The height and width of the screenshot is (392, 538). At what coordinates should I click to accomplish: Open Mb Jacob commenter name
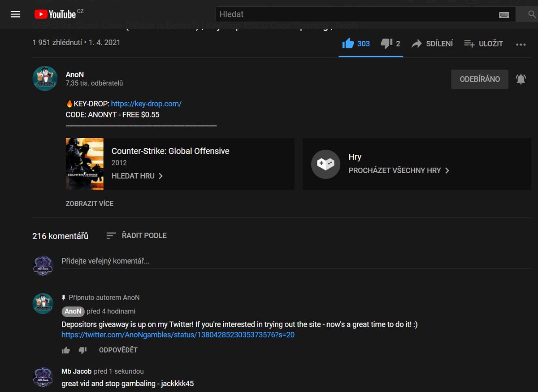(x=76, y=371)
